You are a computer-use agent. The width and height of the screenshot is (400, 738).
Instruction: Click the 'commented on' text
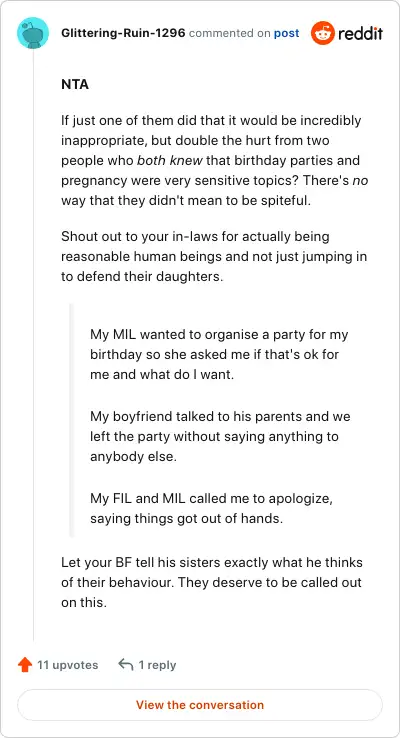tap(230, 33)
